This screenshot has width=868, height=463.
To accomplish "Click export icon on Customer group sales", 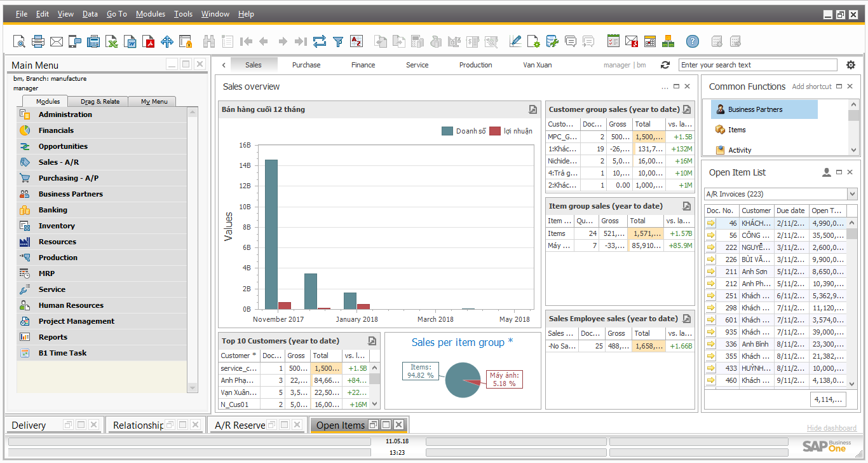I will [x=686, y=109].
